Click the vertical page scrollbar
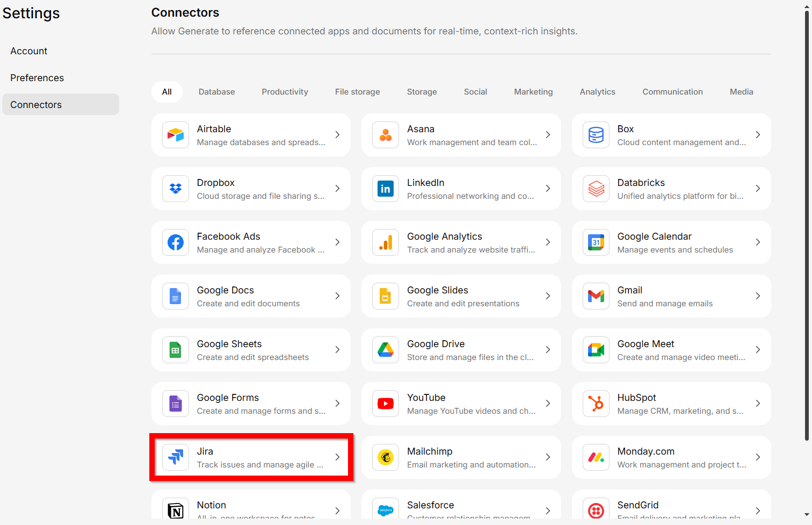 807,226
